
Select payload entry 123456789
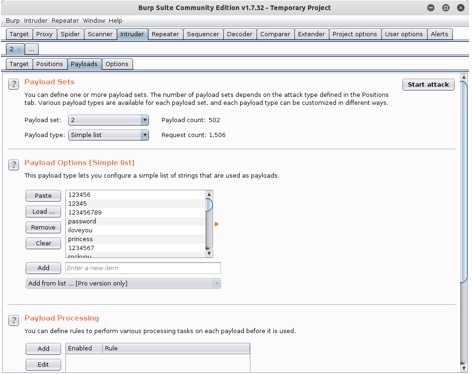pyautogui.click(x=135, y=212)
